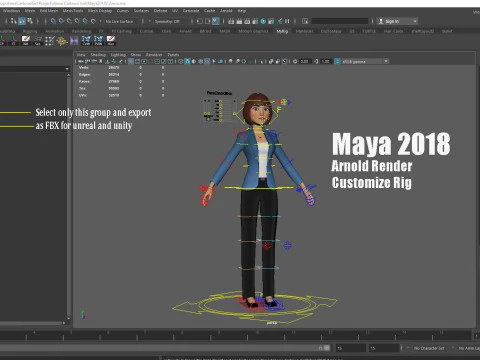Screen dimensions: 480x360
Task: Click the last notepad script shelf icon
Action: (111, 41)
